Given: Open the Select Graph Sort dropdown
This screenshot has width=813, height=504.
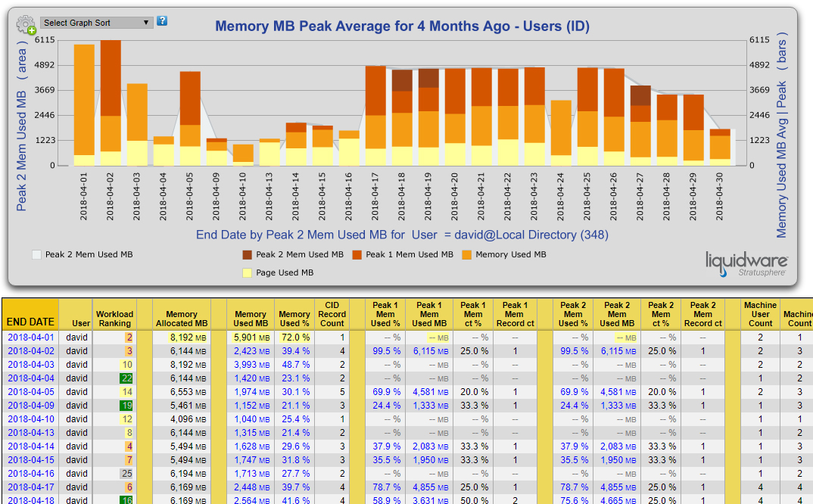Looking at the screenshot, I should click(96, 23).
